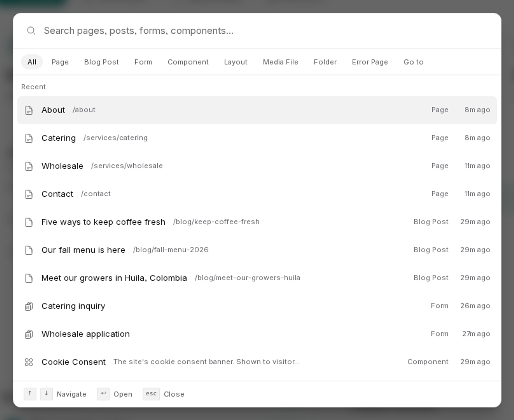
Task: Open the Catering page title
Action: [x=58, y=138]
